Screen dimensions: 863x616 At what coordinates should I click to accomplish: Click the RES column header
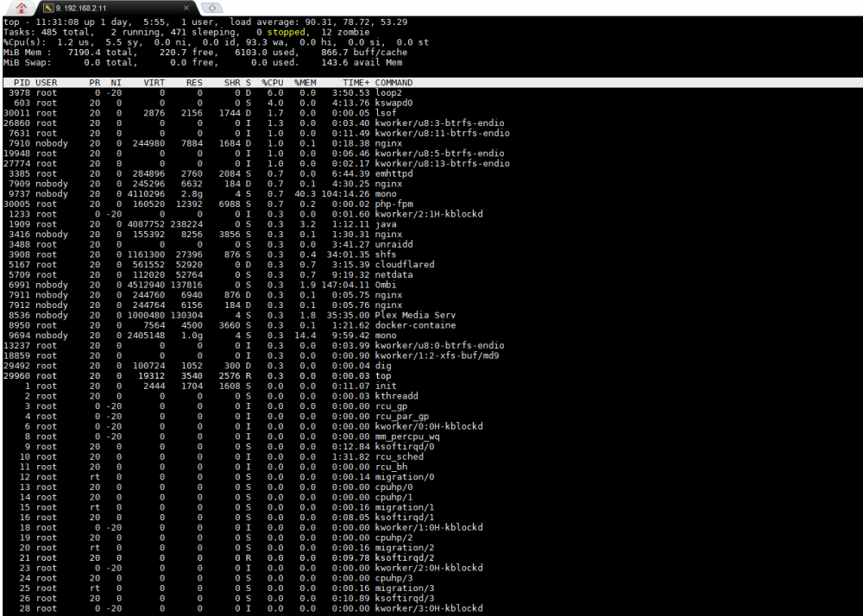click(x=194, y=83)
